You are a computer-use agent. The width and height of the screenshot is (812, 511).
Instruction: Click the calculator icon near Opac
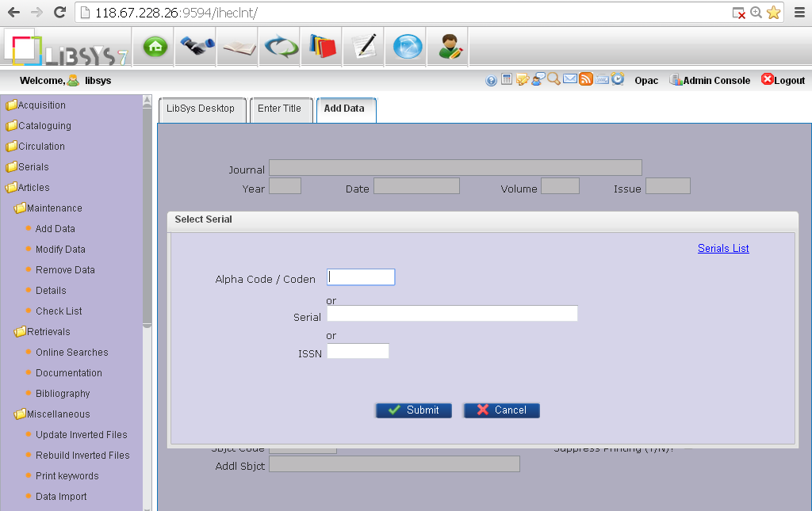click(507, 79)
